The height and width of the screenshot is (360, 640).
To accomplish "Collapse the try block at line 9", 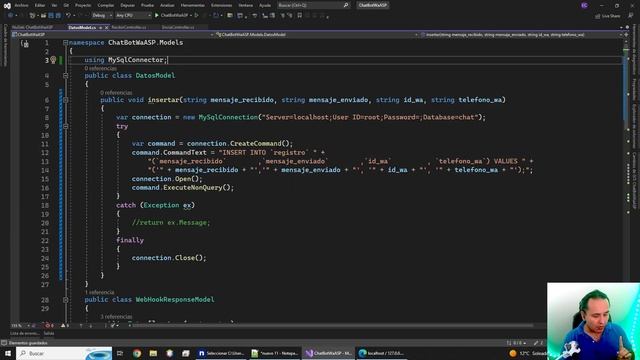I will coord(65,127).
